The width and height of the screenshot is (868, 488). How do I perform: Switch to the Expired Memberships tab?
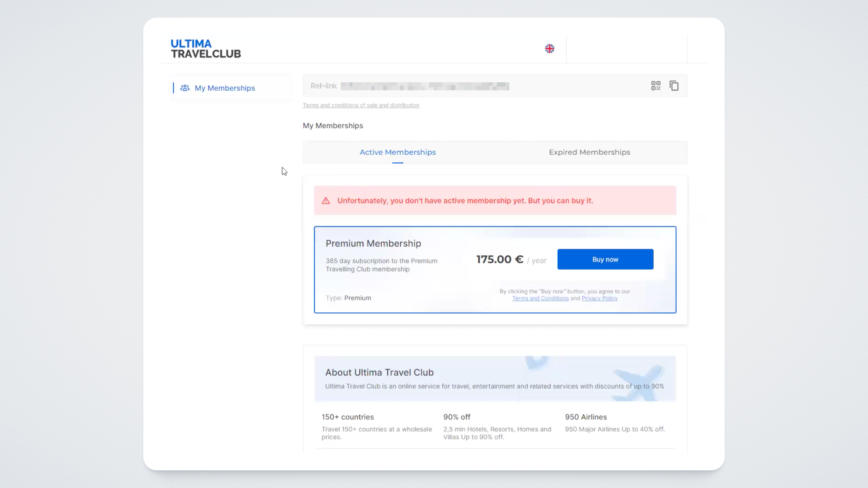click(x=589, y=152)
